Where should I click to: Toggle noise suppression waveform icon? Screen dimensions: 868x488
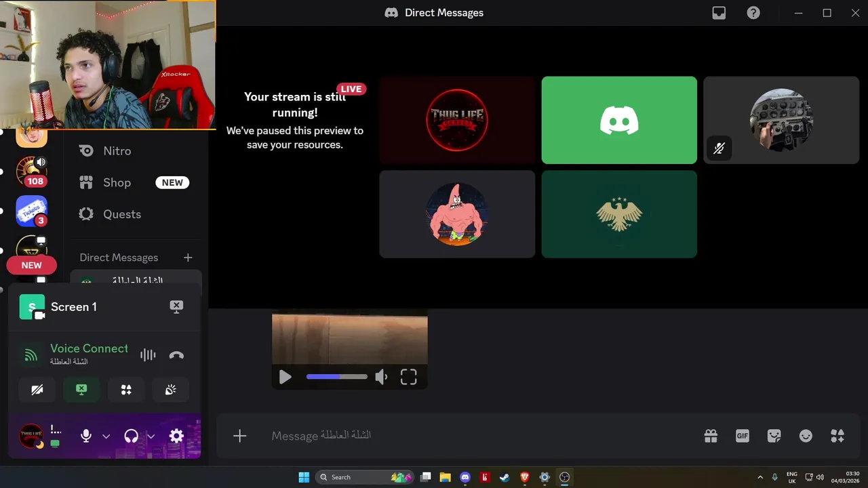(148, 354)
